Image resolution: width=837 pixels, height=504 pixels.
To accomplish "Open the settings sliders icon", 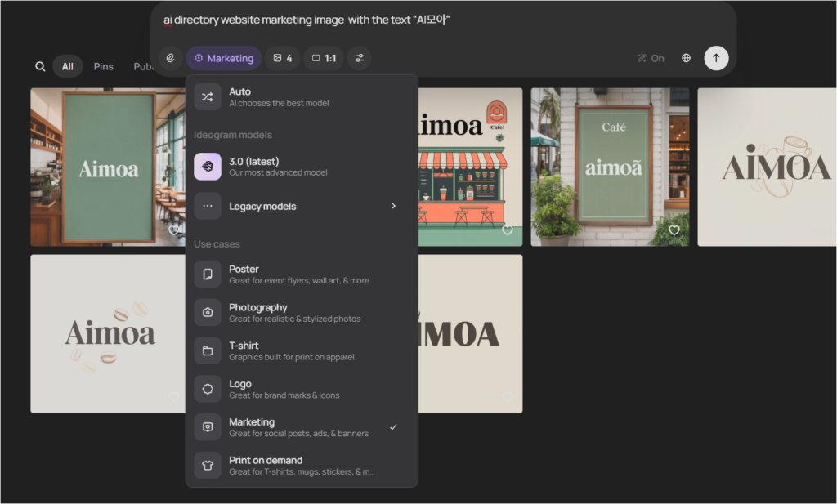I will 359,58.
